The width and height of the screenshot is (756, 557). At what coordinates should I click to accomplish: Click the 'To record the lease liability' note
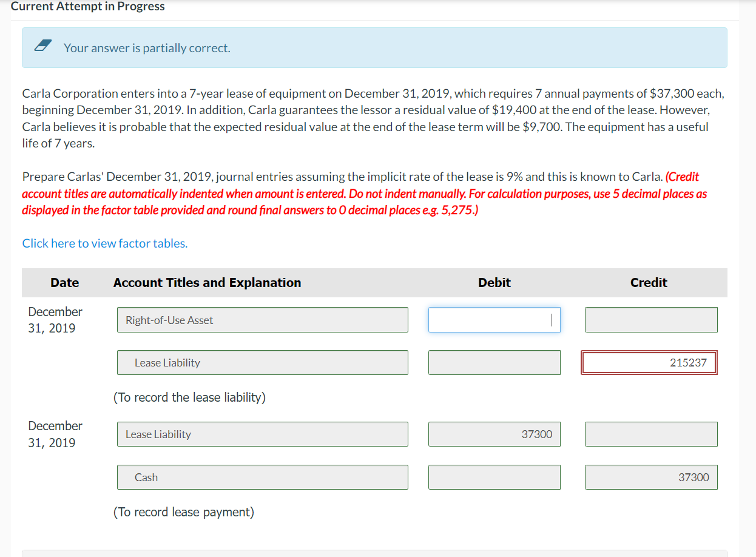(x=189, y=397)
